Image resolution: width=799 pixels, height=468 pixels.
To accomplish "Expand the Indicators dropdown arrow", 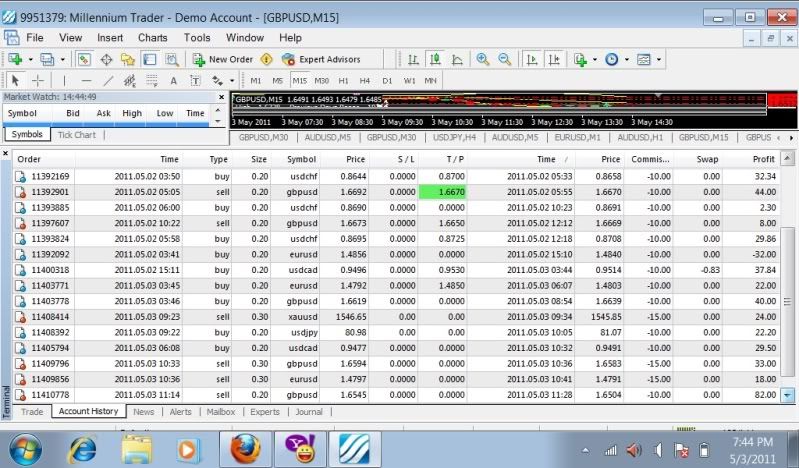I will (x=595, y=60).
